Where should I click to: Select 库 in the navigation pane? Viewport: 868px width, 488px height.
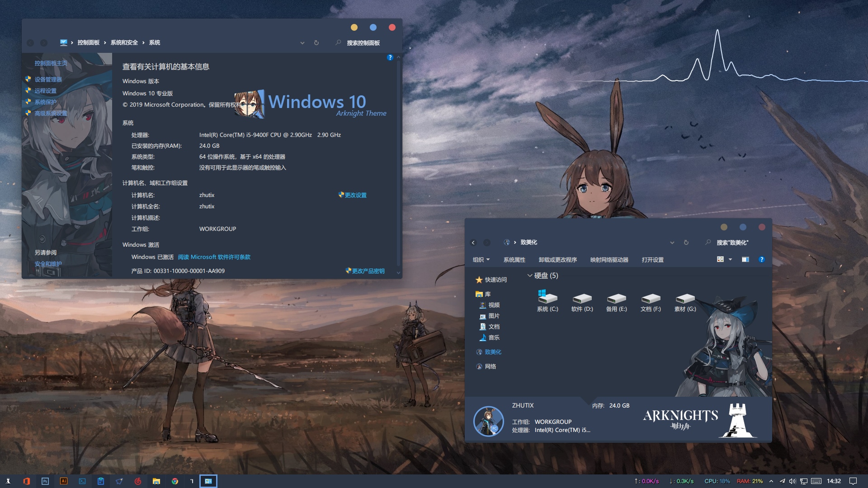483,294
